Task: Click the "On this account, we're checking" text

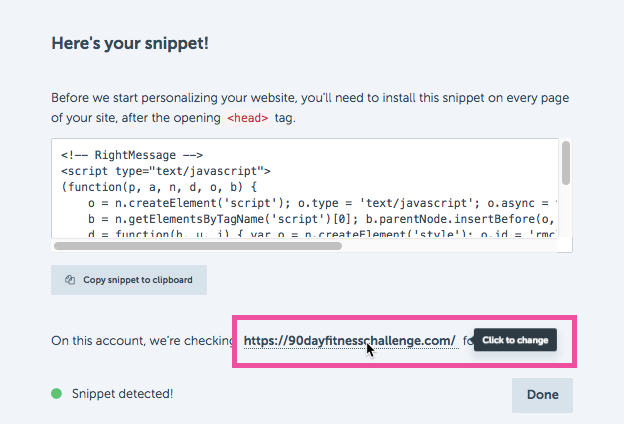Action: [x=142, y=341]
